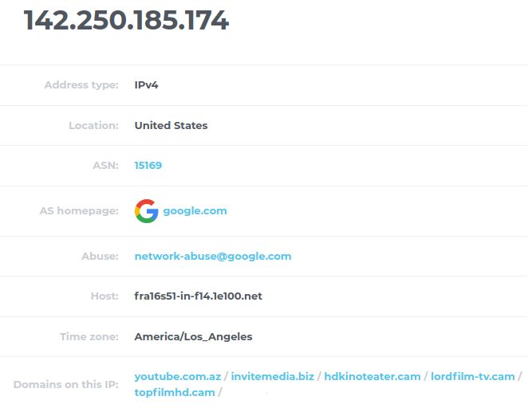This screenshot has width=532, height=408.
Task: Open ASN 15169 link
Action: click(148, 166)
